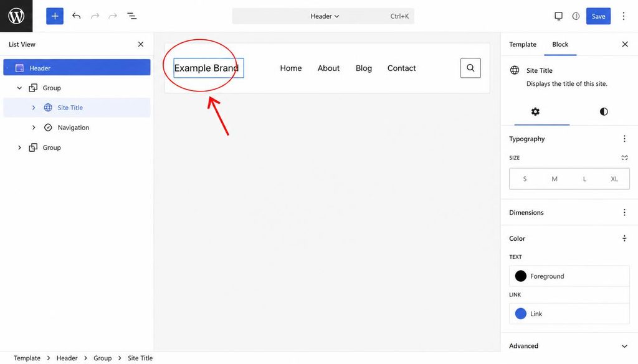Toggle custom font size control
The image size is (638, 364).
[x=624, y=157]
